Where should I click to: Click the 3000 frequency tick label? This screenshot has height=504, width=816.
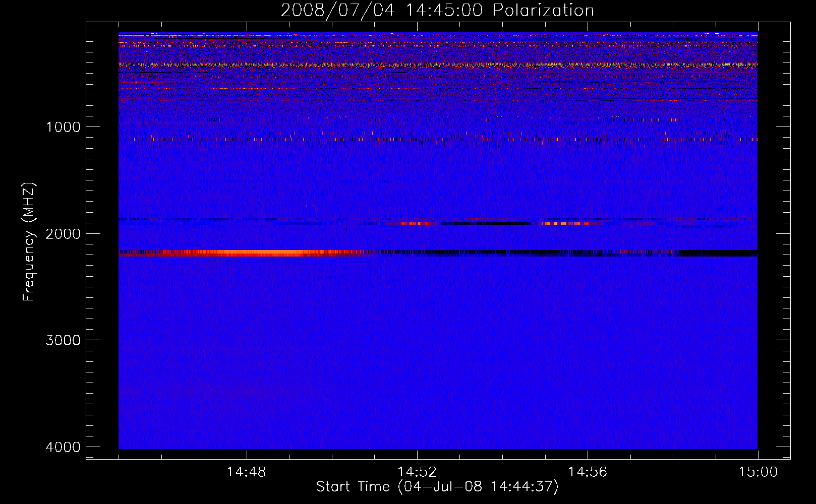(63, 340)
